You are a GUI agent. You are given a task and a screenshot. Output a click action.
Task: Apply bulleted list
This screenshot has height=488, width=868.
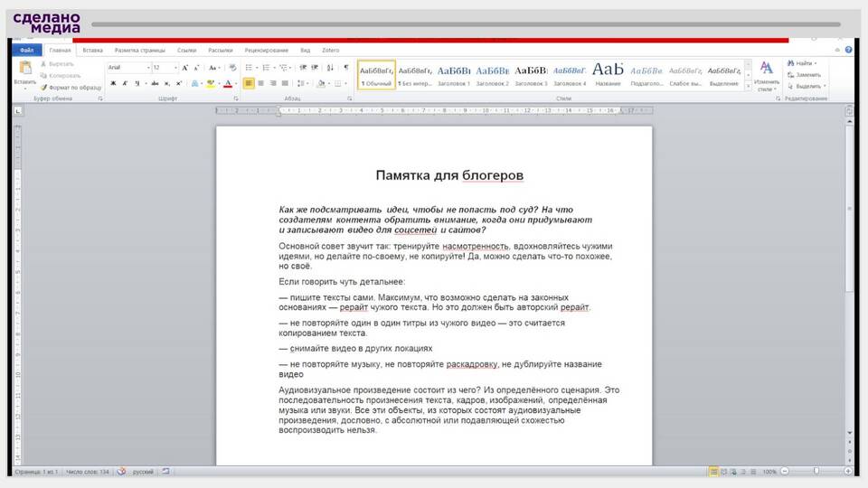point(250,68)
